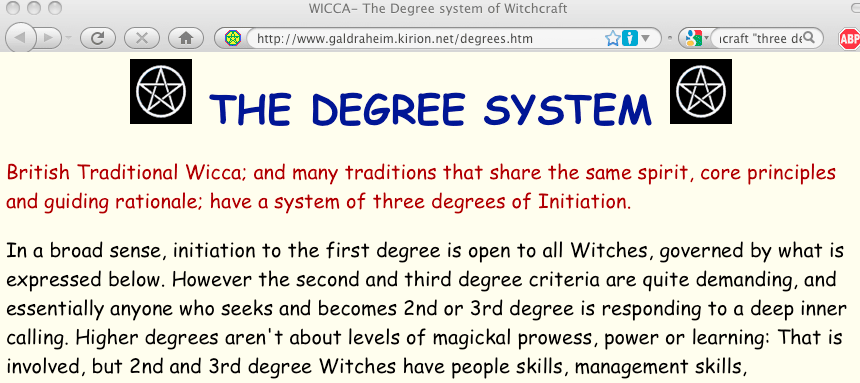Bookmark this page with the star
This screenshot has height=383, width=860.
612,38
